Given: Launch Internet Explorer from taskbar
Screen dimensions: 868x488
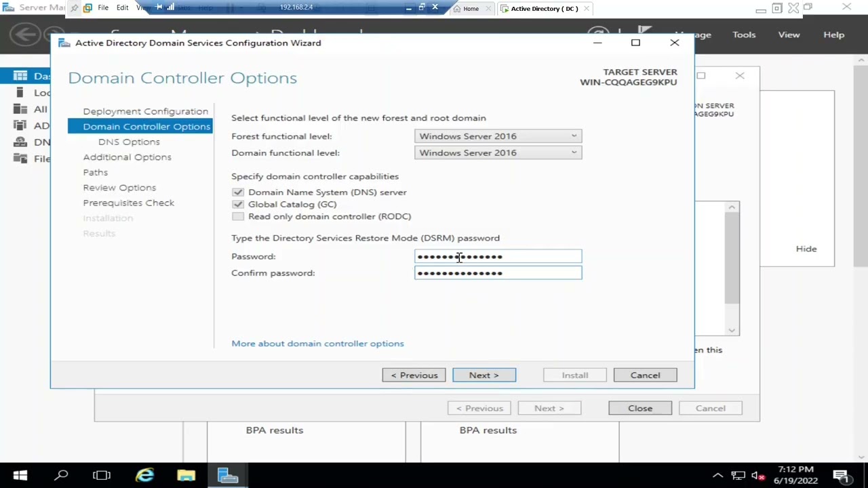Looking at the screenshot, I should pyautogui.click(x=144, y=475).
